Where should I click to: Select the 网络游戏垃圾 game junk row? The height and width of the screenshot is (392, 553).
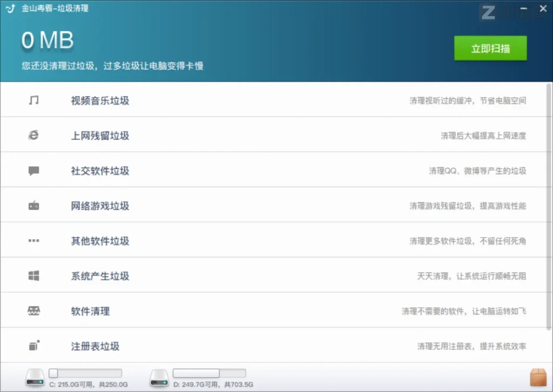[99, 205]
